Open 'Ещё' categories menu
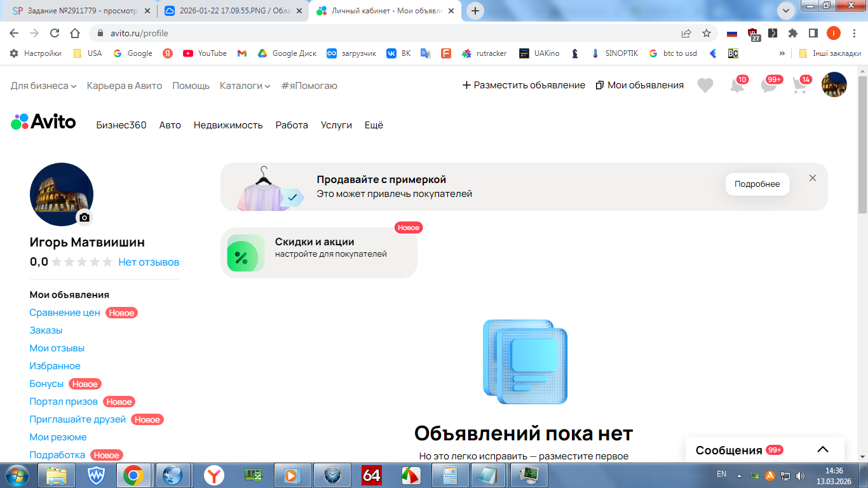 374,125
